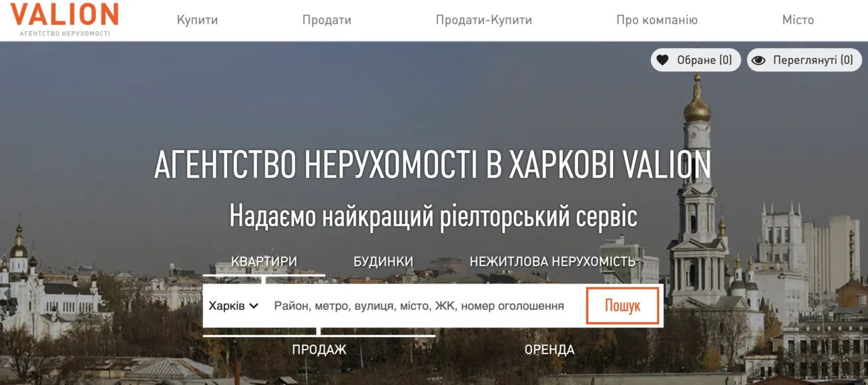Open the Переглянуті (0) viewed list
This screenshot has height=385, width=868.
pos(804,60)
